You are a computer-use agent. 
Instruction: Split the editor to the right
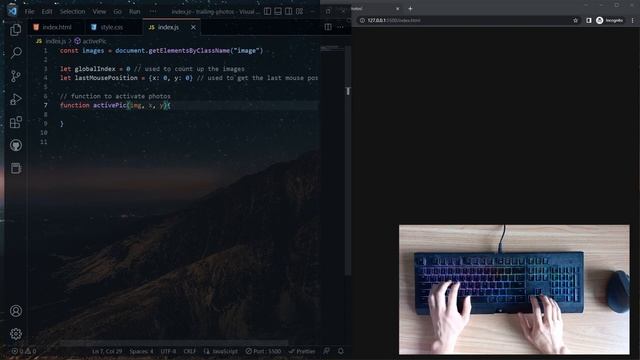pyautogui.click(x=328, y=27)
